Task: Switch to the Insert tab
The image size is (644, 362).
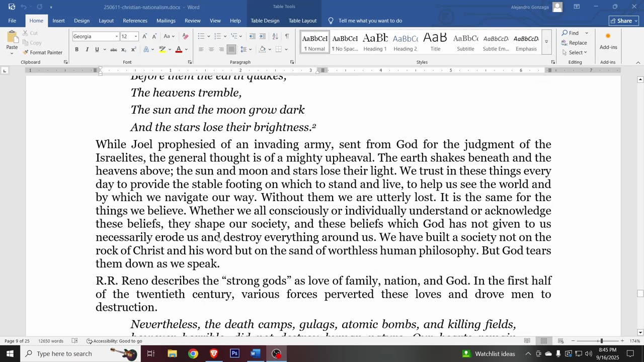Action: (x=58, y=21)
